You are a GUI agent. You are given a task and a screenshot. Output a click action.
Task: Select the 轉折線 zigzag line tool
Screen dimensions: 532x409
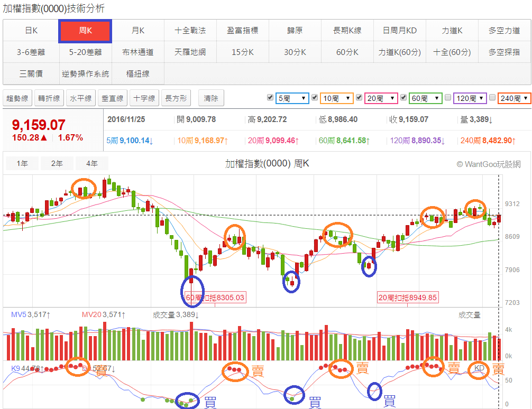tap(49, 97)
